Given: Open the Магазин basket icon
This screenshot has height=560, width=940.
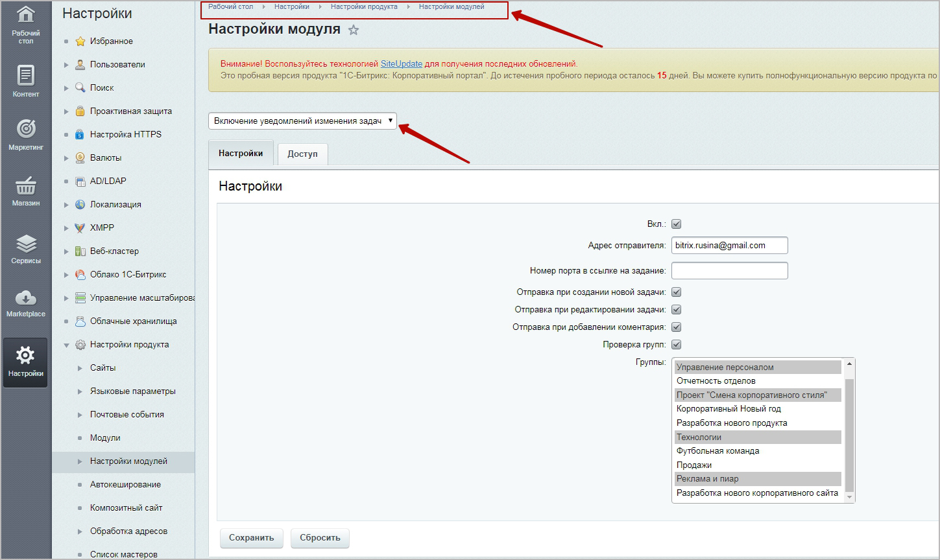Looking at the screenshot, I should [x=25, y=185].
